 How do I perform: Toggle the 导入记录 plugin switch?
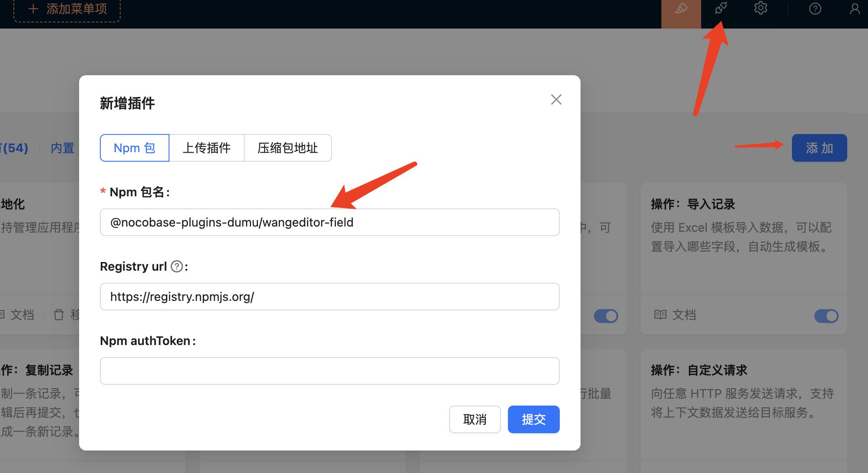point(826,316)
